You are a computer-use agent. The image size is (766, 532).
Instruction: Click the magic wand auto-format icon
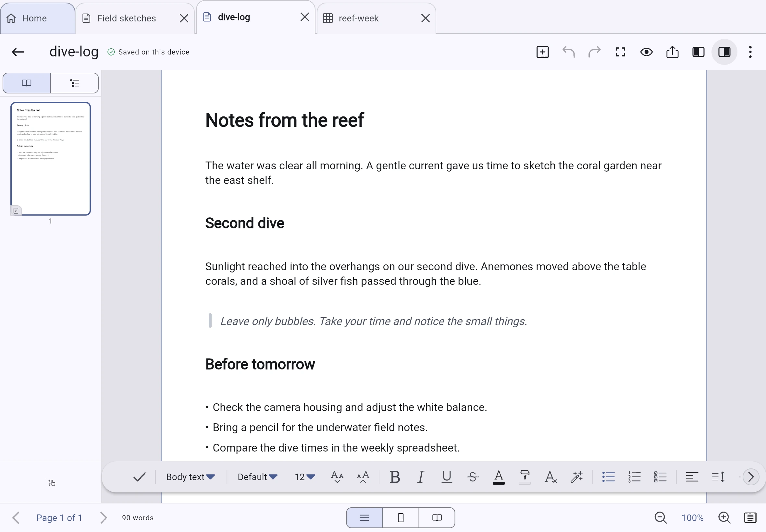tap(576, 477)
